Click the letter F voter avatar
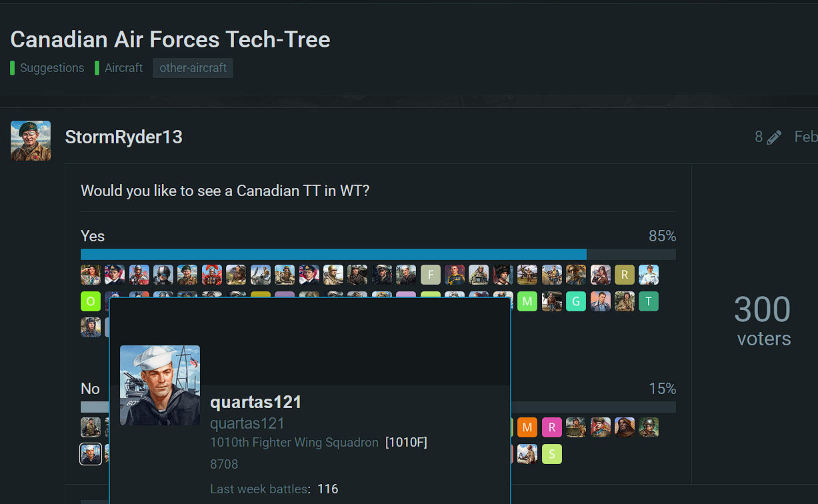Image resolution: width=818 pixels, height=504 pixels. pyautogui.click(x=431, y=275)
